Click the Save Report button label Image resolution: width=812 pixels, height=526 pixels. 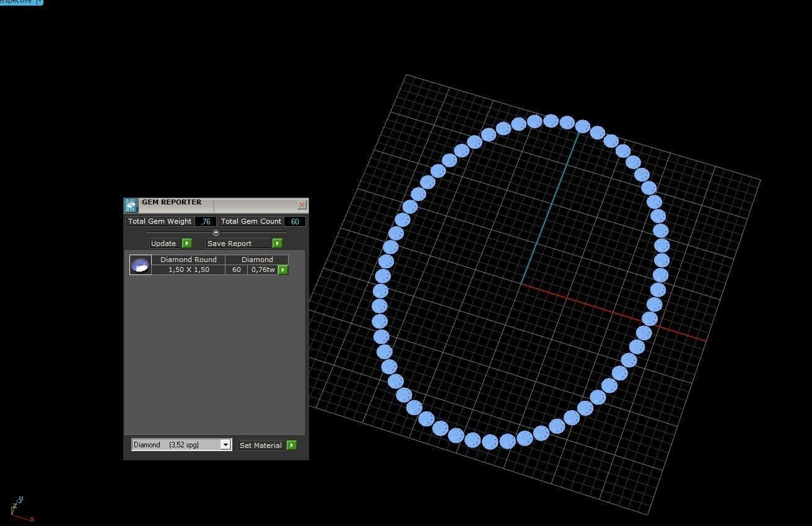230,243
